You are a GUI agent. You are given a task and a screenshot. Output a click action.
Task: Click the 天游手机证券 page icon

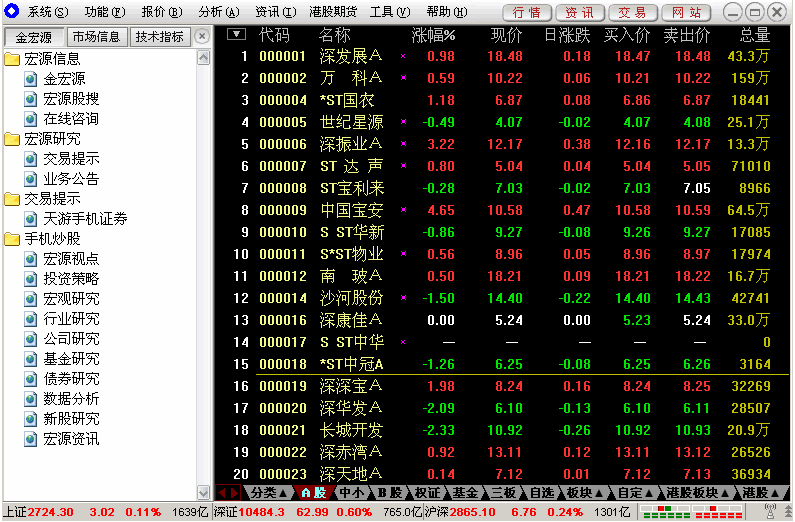pyautogui.click(x=31, y=219)
